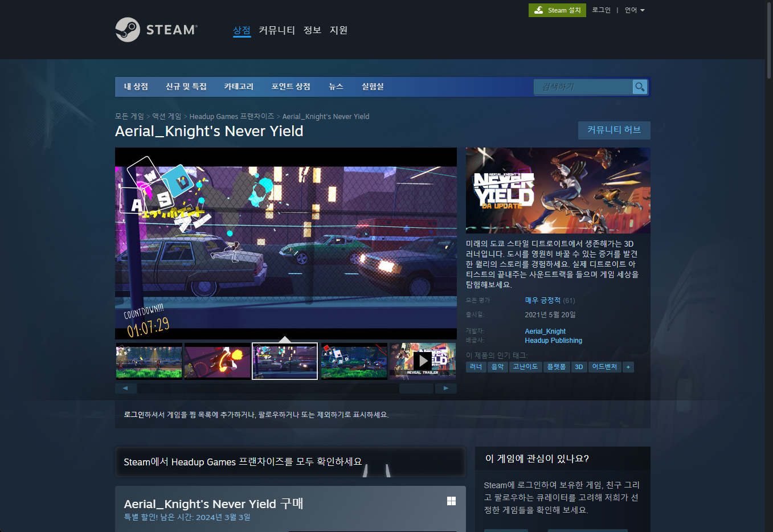
Task: Select the first screenshot thumbnail
Action: point(149,361)
